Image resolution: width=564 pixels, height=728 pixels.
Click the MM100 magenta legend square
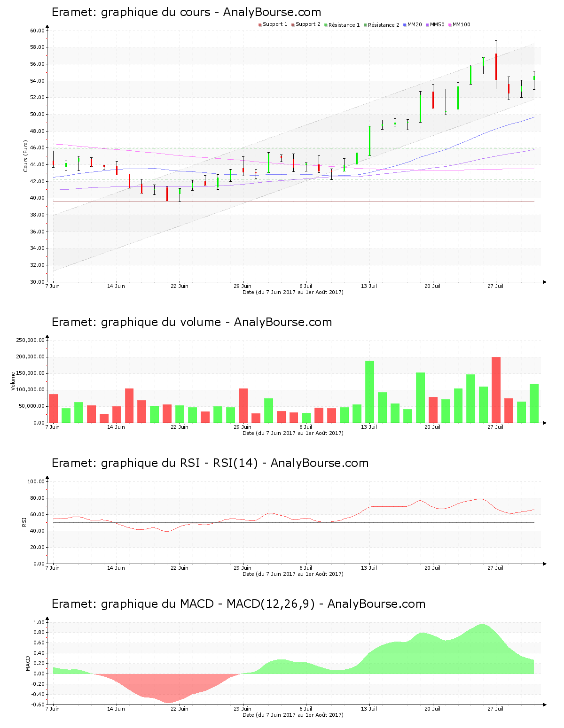pos(450,25)
